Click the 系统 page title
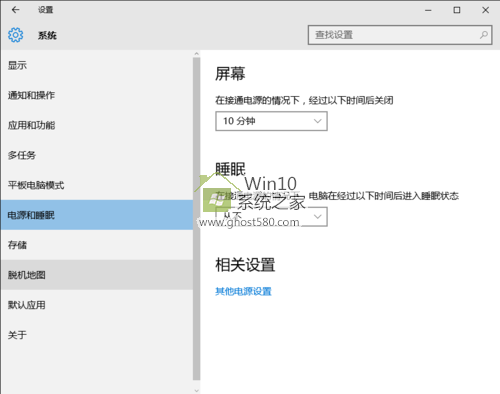This screenshot has width=500, height=394. tap(47, 35)
